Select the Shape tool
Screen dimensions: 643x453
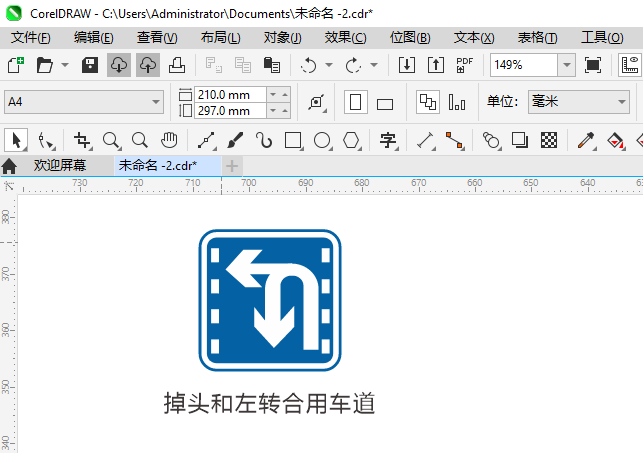pyautogui.click(x=46, y=140)
